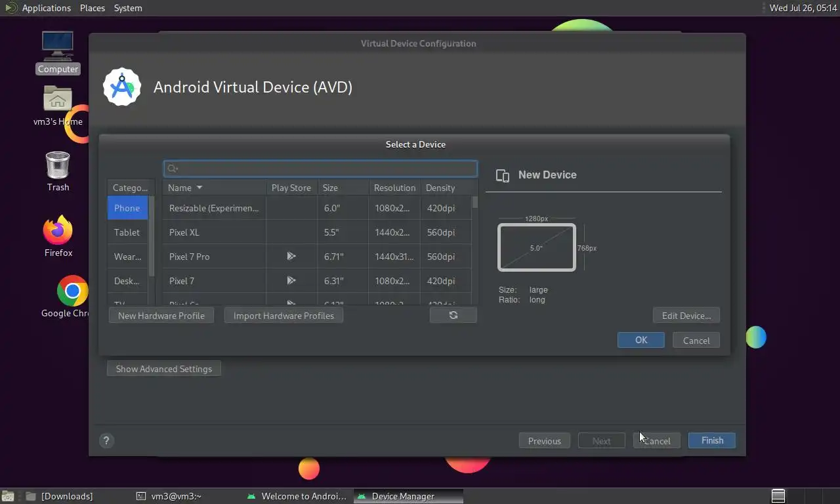
Task: Select the Phone category
Action: click(x=127, y=208)
